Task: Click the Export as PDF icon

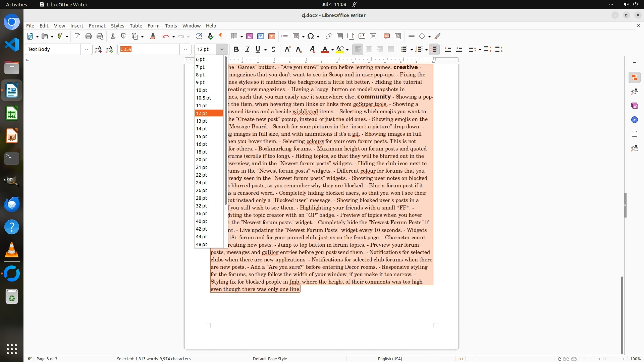Action: pos(77,36)
